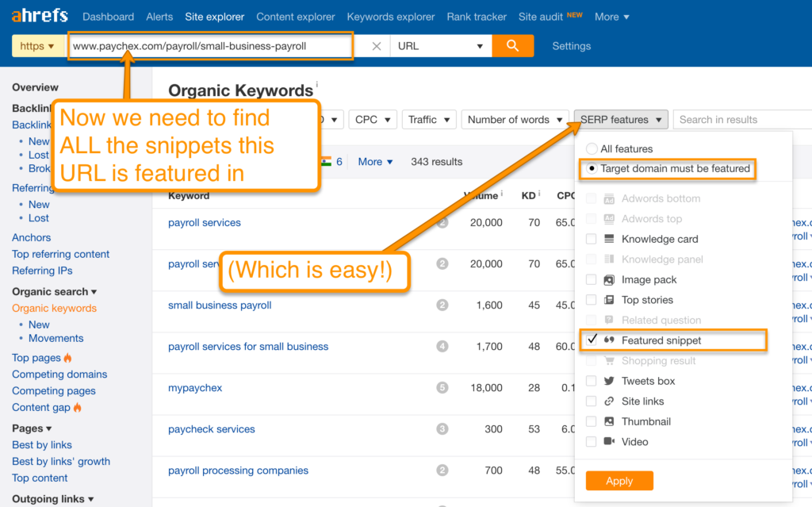The image size is (812, 507).
Task: Check the Thumbnail checkbox
Action: click(x=591, y=421)
